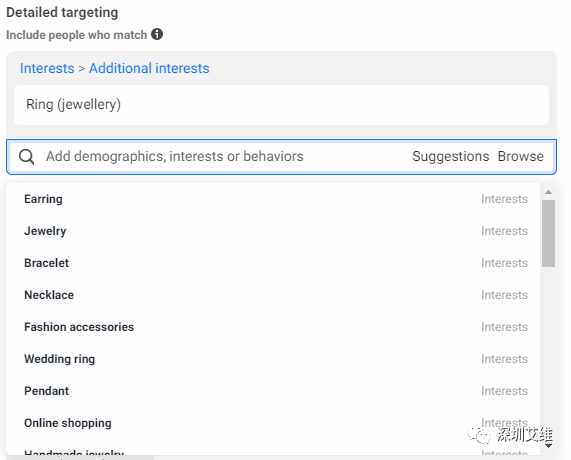Click the info icon beside Include people who match
The width and height of the screenshot is (571, 460).
[157, 34]
